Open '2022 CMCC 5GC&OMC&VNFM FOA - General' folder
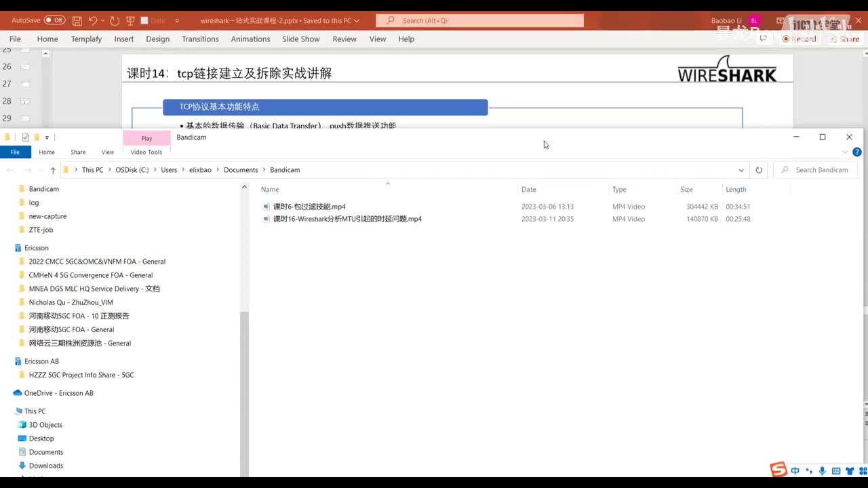Screen dimensions: 868x488 coord(97,262)
